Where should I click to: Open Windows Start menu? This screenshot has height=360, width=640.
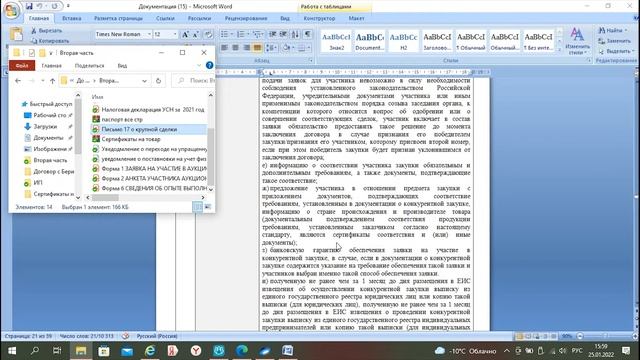coord(12,351)
